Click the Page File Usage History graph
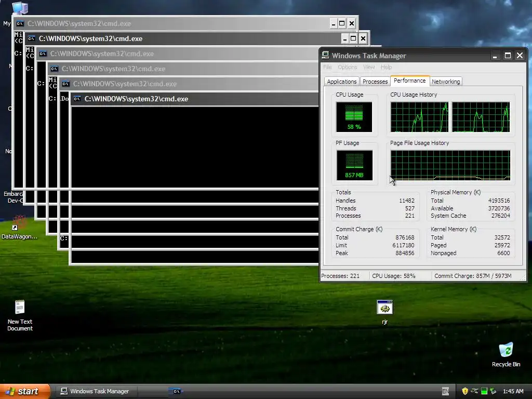The width and height of the screenshot is (532, 399). coord(450,165)
